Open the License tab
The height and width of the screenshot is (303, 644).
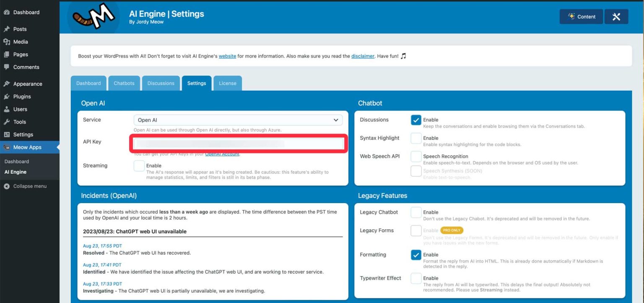click(x=228, y=83)
